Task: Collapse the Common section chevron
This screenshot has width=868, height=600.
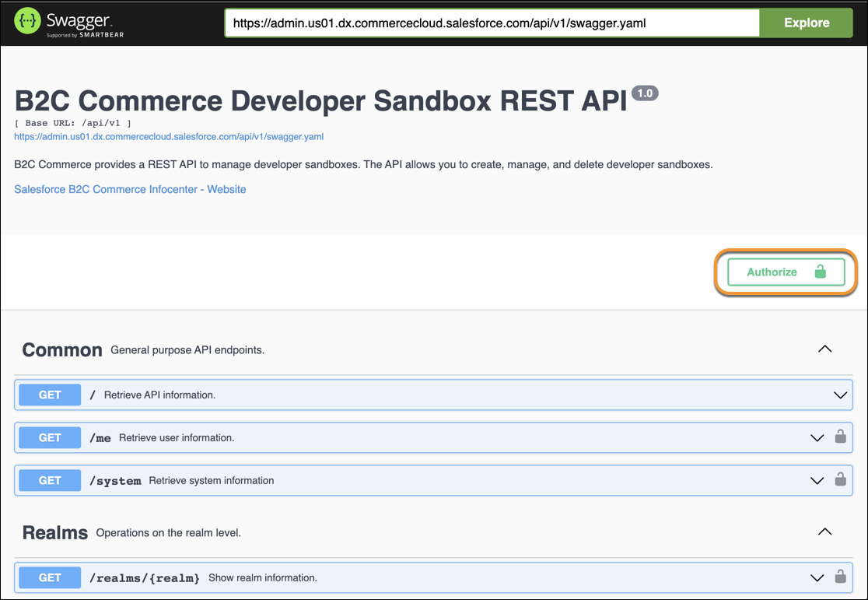Action: [x=824, y=349]
